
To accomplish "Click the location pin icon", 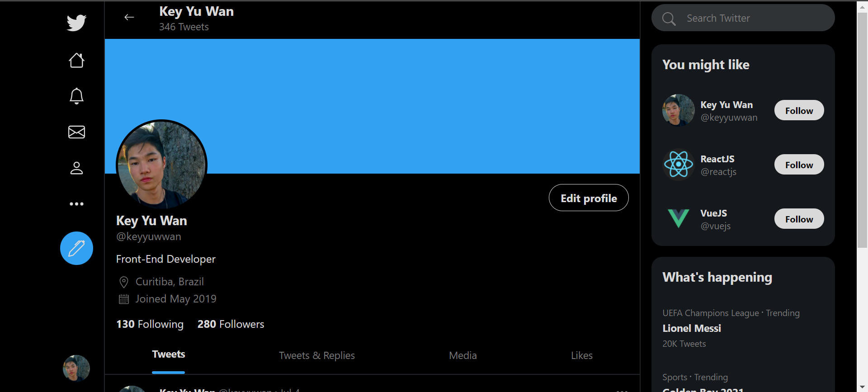I will coord(124,282).
